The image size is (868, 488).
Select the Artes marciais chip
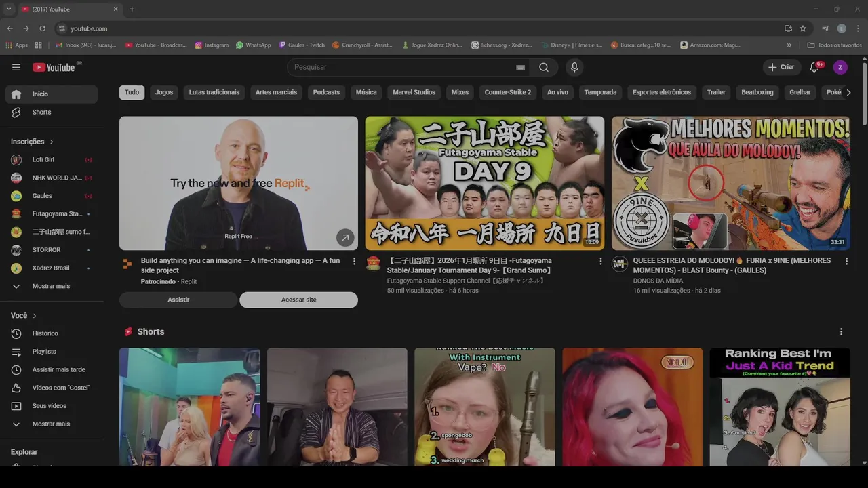pos(276,92)
